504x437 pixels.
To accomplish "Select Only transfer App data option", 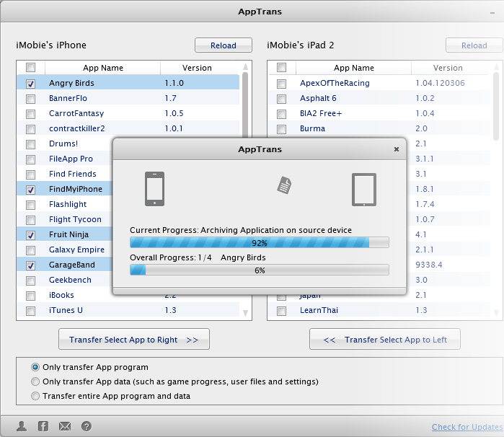I will pos(35,381).
